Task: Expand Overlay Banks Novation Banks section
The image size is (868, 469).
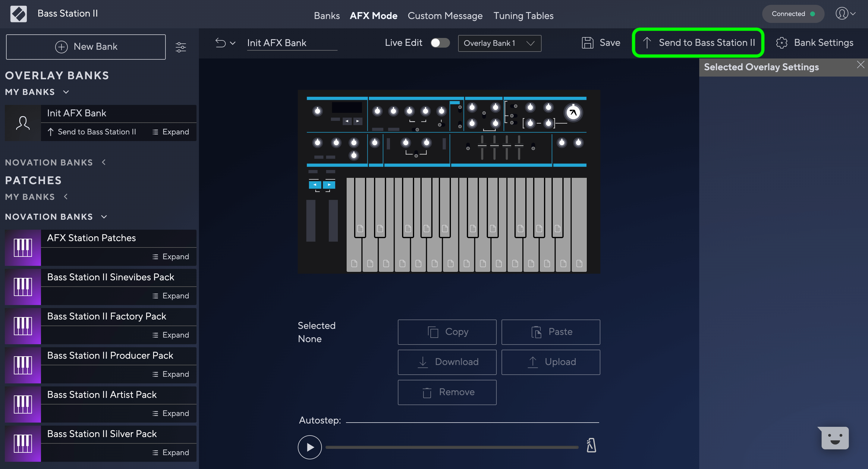Action: pyautogui.click(x=104, y=162)
